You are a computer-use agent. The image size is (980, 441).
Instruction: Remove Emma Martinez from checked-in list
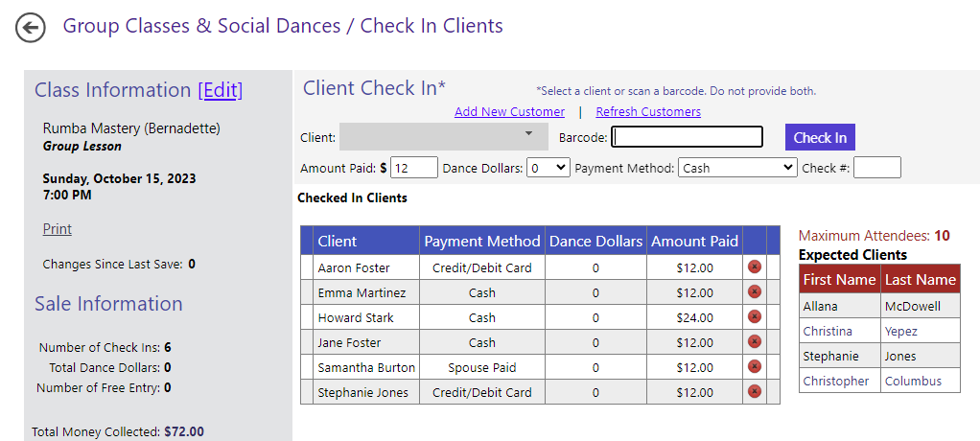click(x=755, y=292)
